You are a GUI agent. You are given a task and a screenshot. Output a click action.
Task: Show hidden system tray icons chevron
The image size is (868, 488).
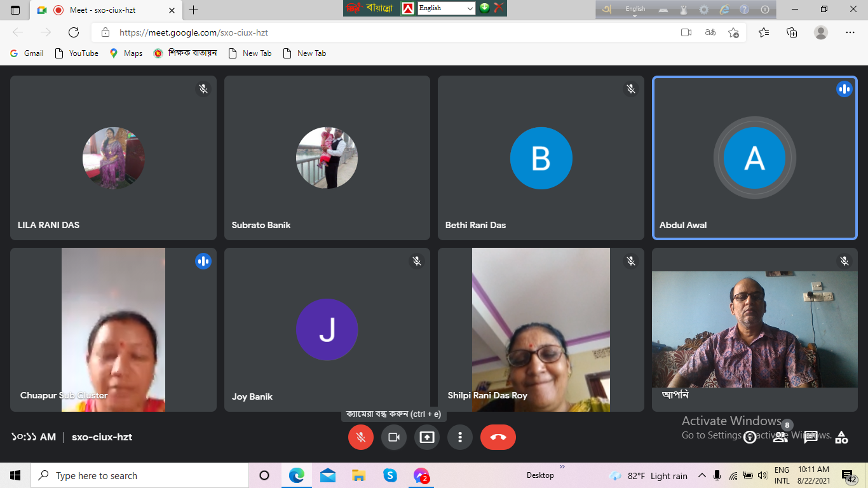tap(702, 475)
